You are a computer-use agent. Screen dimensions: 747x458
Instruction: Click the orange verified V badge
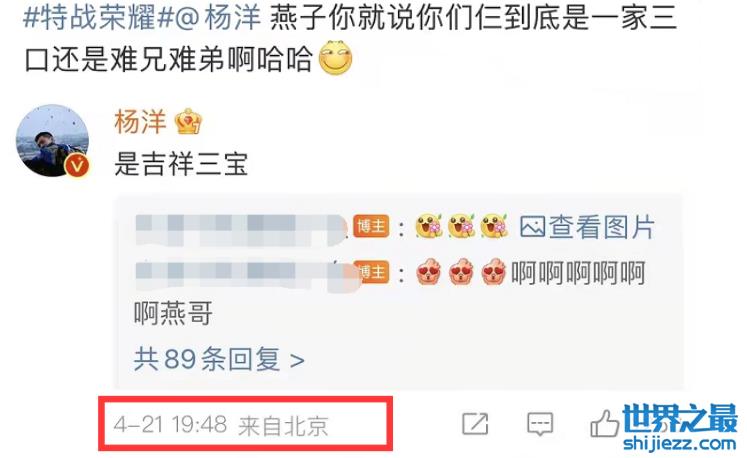pyautogui.click(x=77, y=165)
